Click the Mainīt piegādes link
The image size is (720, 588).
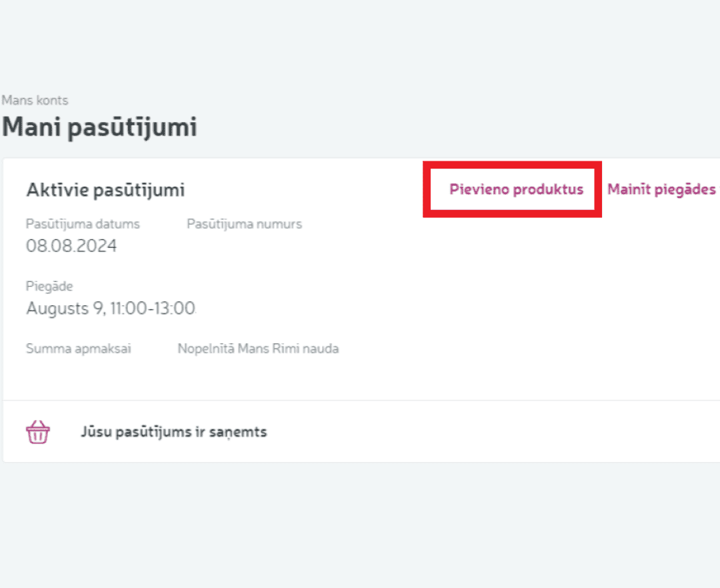[x=661, y=189]
